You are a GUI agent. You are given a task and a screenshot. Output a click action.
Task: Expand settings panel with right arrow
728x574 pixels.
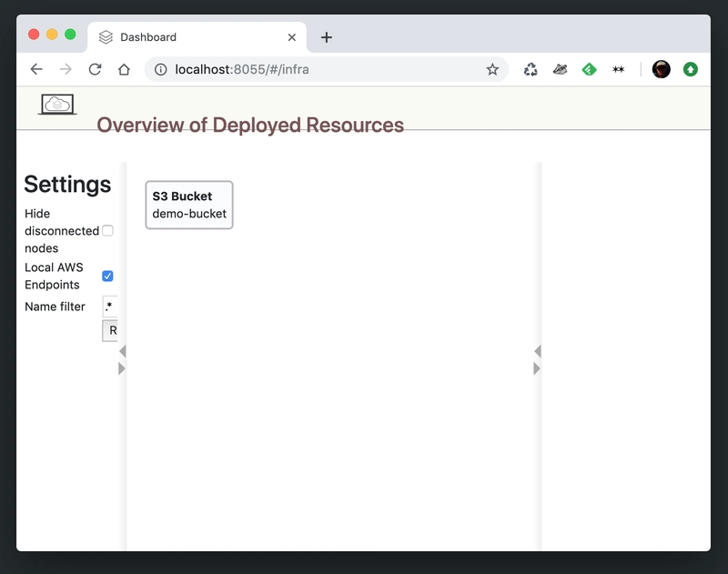(122, 369)
